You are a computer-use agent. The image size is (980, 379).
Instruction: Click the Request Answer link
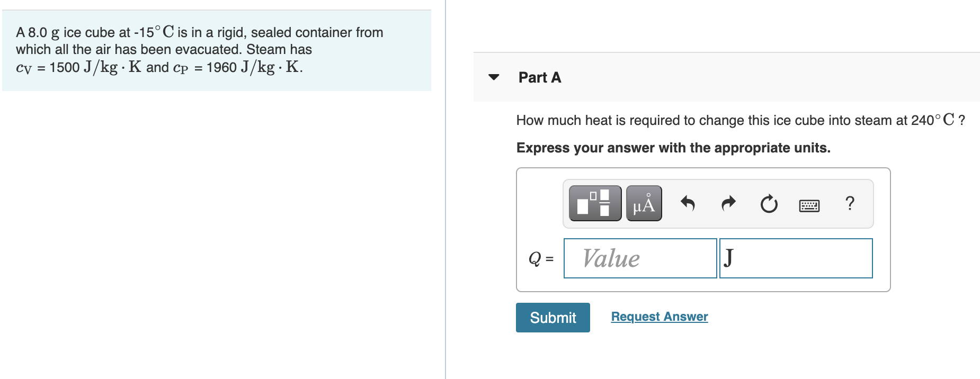[658, 316]
